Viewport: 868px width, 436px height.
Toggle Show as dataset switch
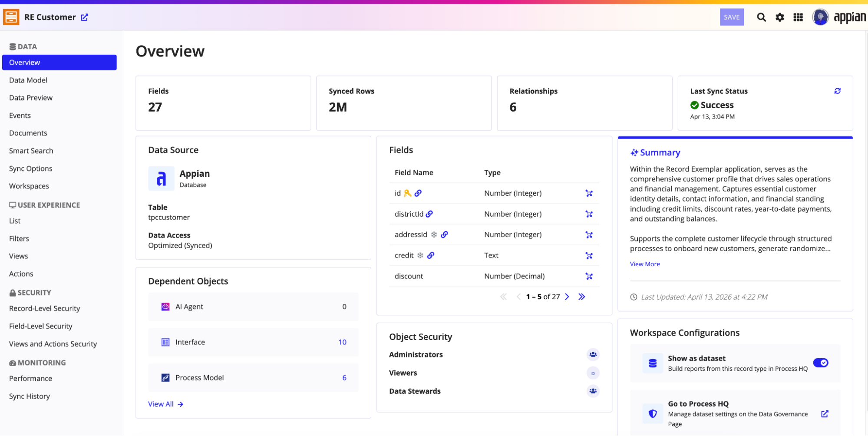820,363
